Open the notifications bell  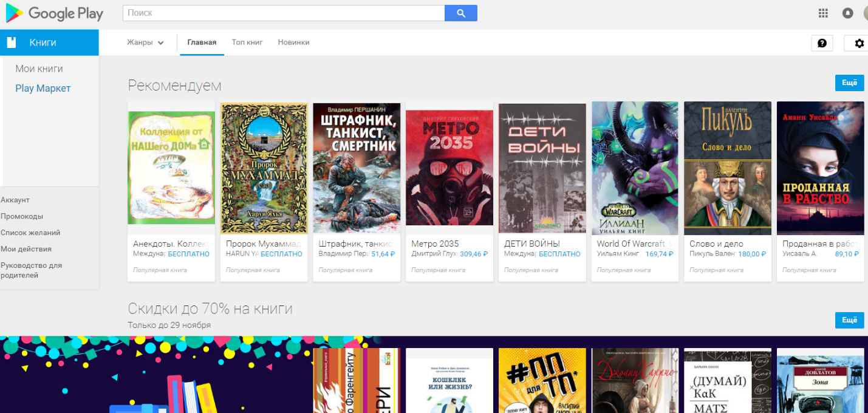tap(847, 13)
